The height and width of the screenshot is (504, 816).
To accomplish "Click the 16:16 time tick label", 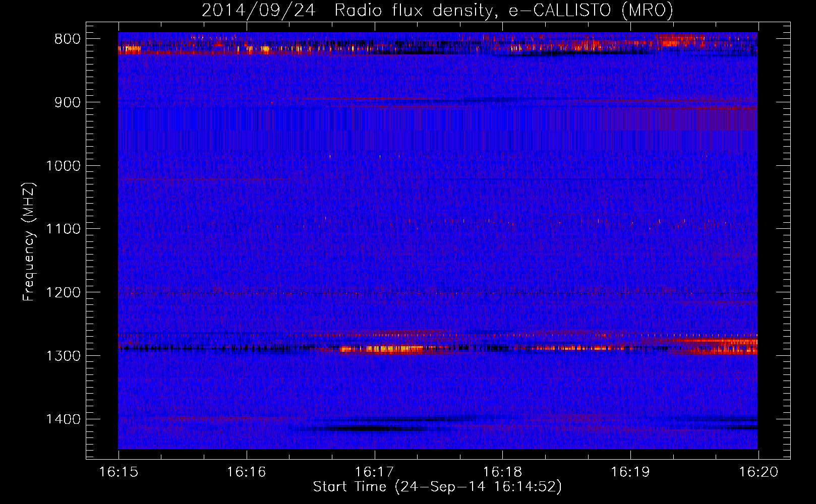I will point(247,472).
